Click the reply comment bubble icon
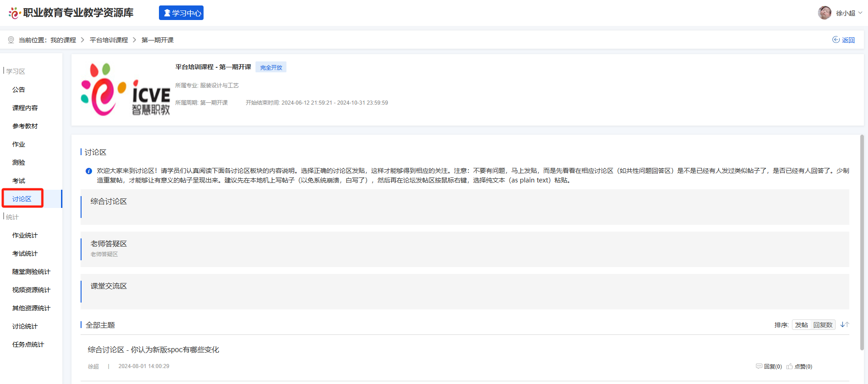 (x=759, y=366)
